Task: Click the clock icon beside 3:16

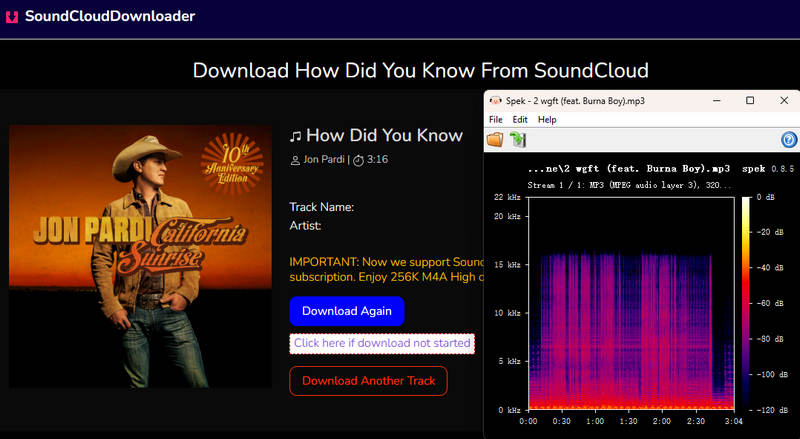Action: [359, 160]
